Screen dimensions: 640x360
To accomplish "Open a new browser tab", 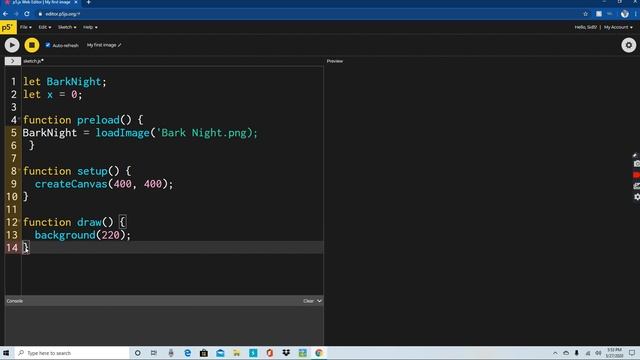I will [89, 2].
